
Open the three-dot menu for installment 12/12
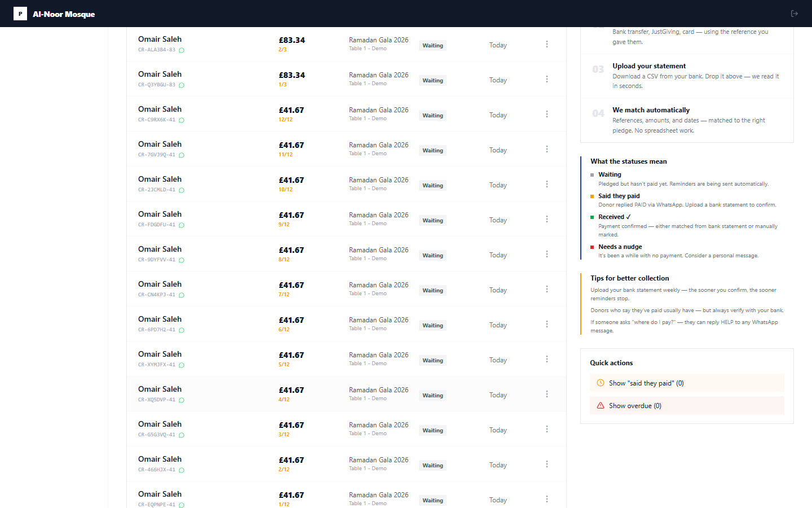pyautogui.click(x=546, y=115)
